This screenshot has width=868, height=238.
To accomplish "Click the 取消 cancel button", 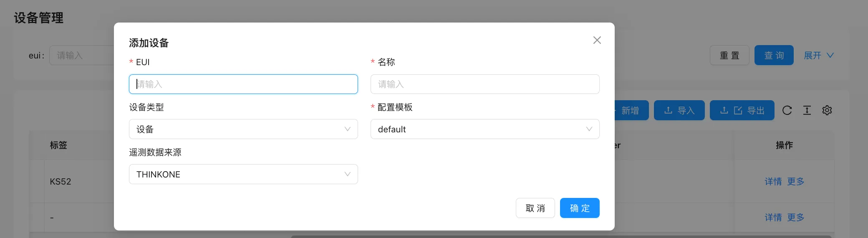I will point(535,208).
